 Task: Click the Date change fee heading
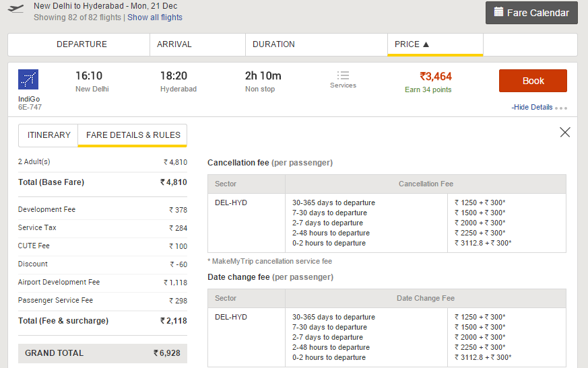(x=270, y=277)
